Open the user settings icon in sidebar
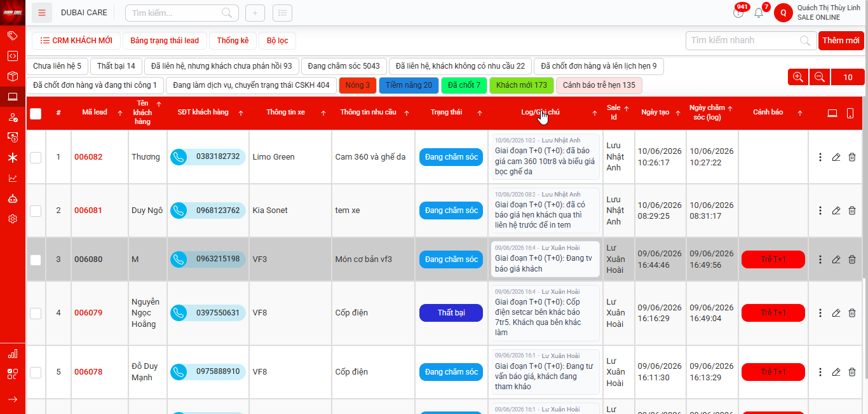The image size is (868, 414). pos(12,117)
